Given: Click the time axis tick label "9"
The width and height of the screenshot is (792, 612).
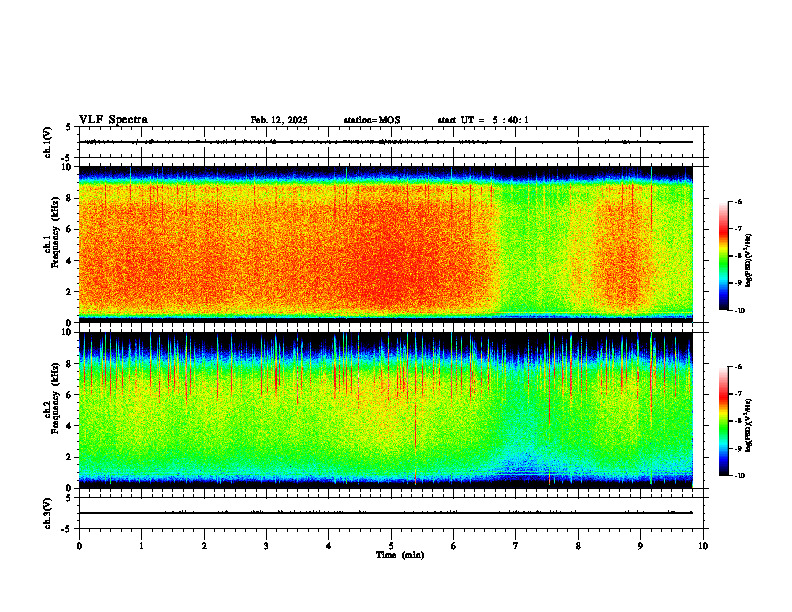Looking at the screenshot, I should click(640, 546).
